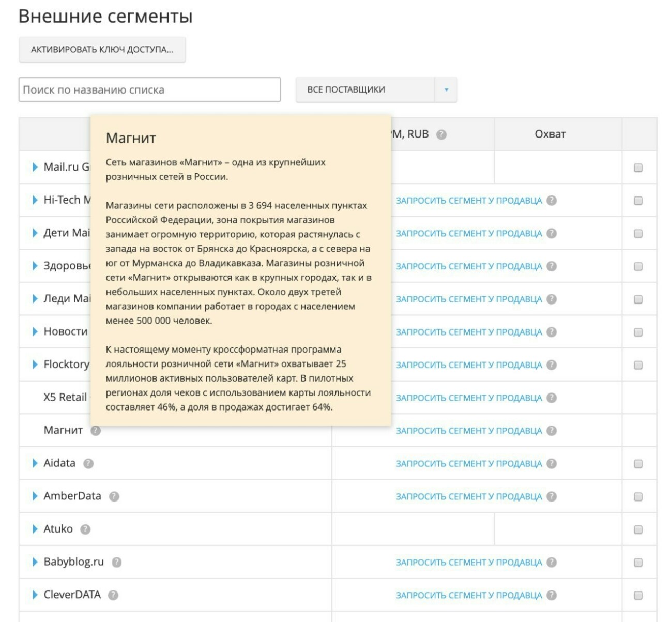672x622 pixels.
Task: Tick the checkbox in the Новости row
Action: [x=638, y=332]
